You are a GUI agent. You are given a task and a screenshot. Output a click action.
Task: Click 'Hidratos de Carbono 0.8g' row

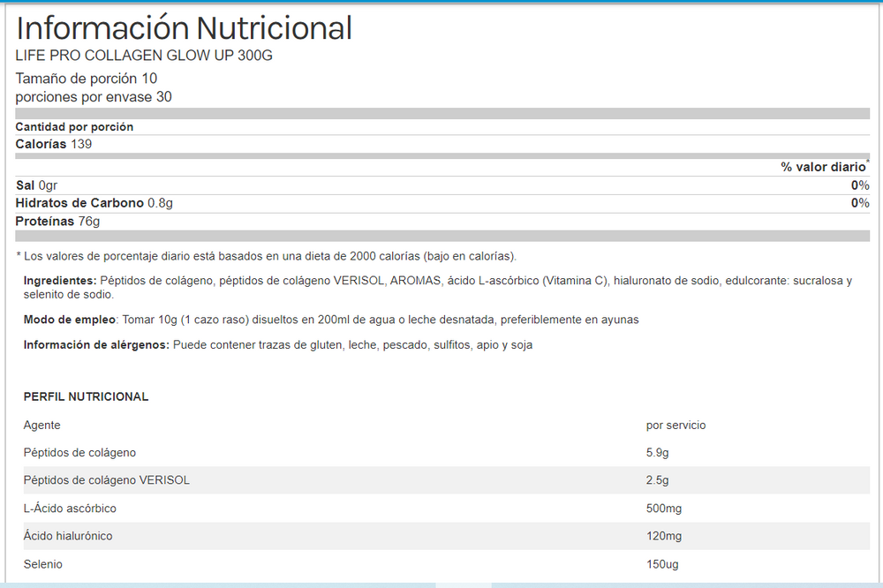pos(94,203)
